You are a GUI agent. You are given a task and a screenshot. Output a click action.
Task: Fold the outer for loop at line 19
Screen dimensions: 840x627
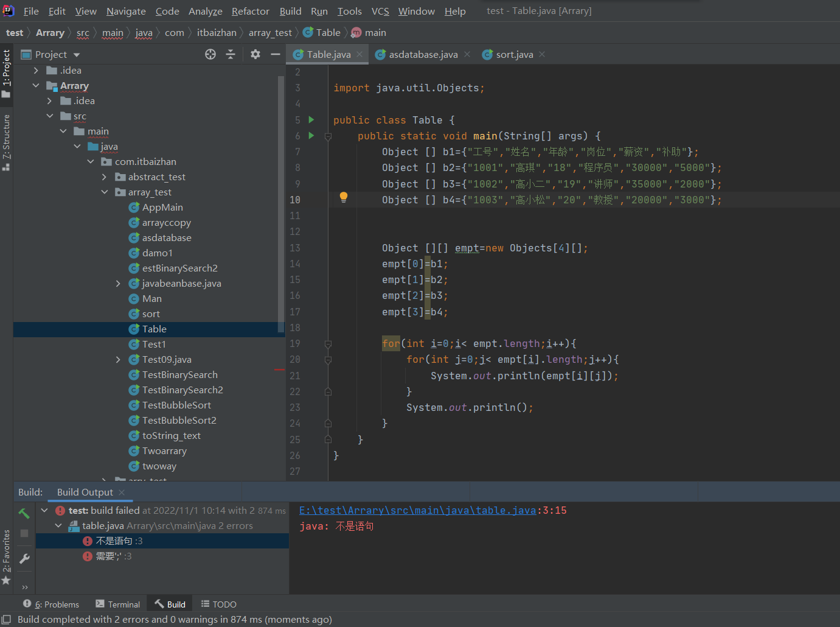coord(328,344)
